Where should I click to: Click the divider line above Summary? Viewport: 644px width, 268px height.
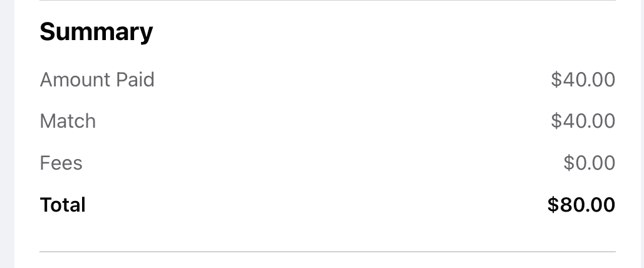click(x=328, y=1)
